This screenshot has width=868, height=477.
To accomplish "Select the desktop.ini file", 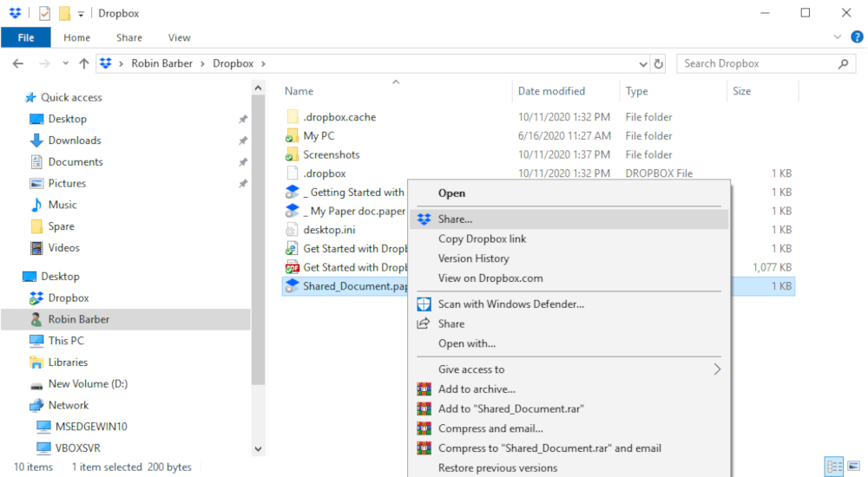I will click(x=329, y=230).
